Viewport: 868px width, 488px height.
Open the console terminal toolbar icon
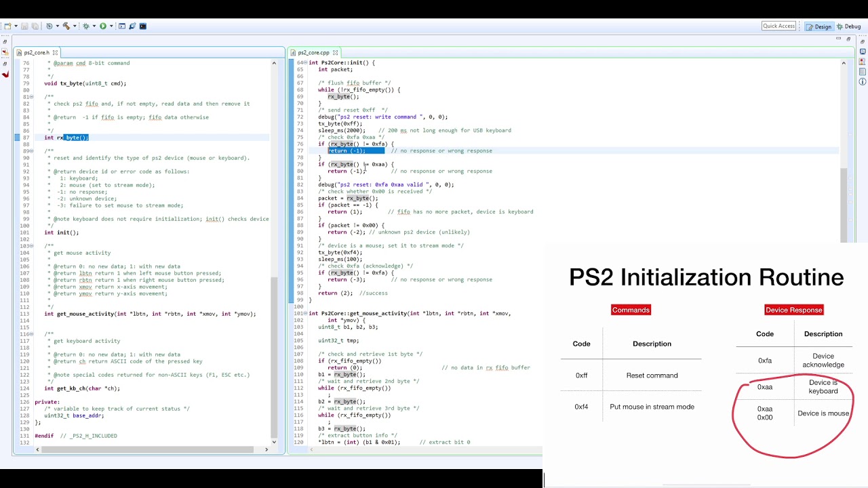[x=122, y=26]
